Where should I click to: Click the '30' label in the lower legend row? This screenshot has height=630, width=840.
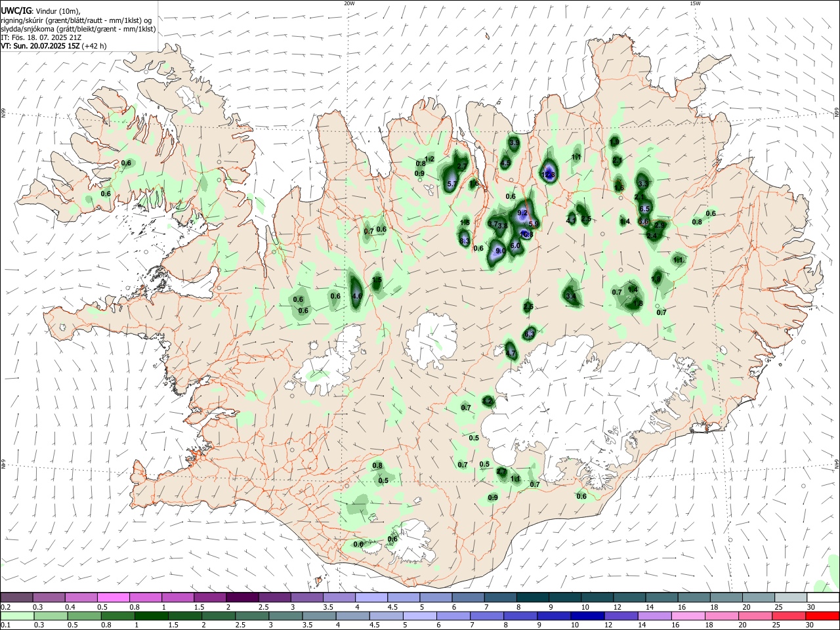pyautogui.click(x=810, y=625)
